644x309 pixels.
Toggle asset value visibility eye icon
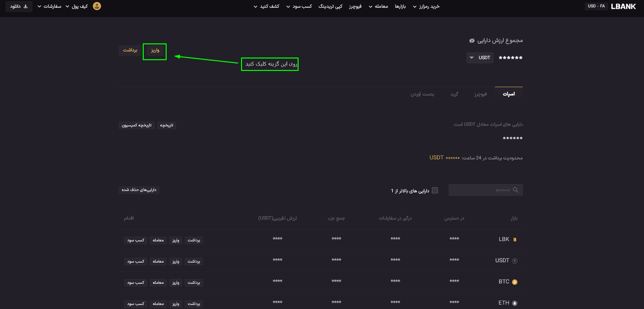point(472,41)
